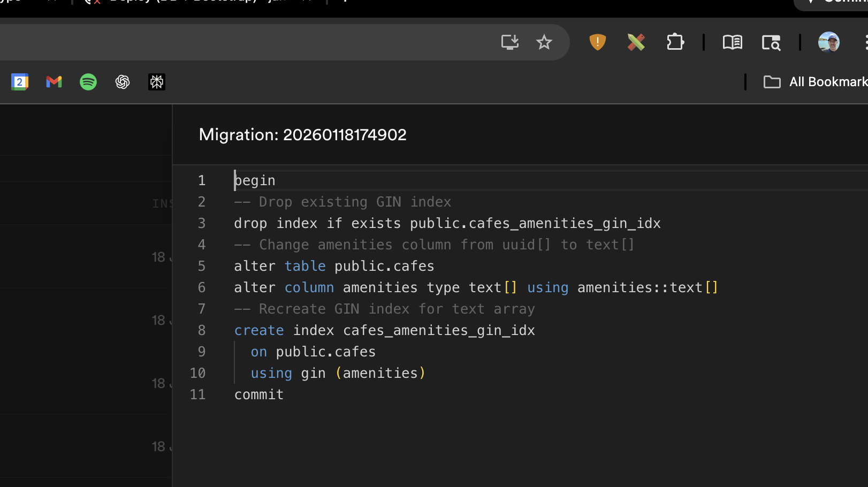Click the 'create' keyword on line 8
Viewport: 868px width, 487px height.
(x=259, y=330)
